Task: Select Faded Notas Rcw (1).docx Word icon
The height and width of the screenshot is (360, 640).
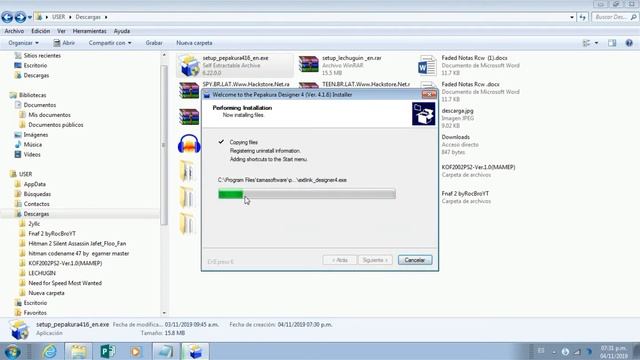Action: (x=427, y=65)
